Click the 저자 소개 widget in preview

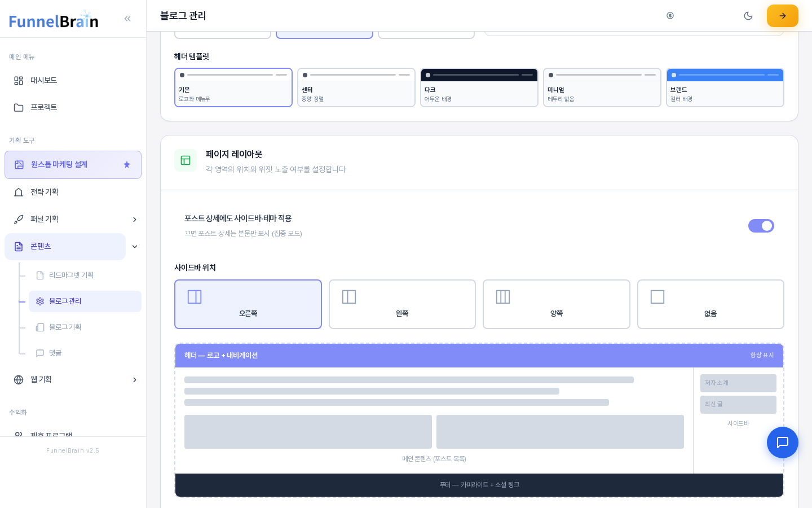tap(738, 383)
